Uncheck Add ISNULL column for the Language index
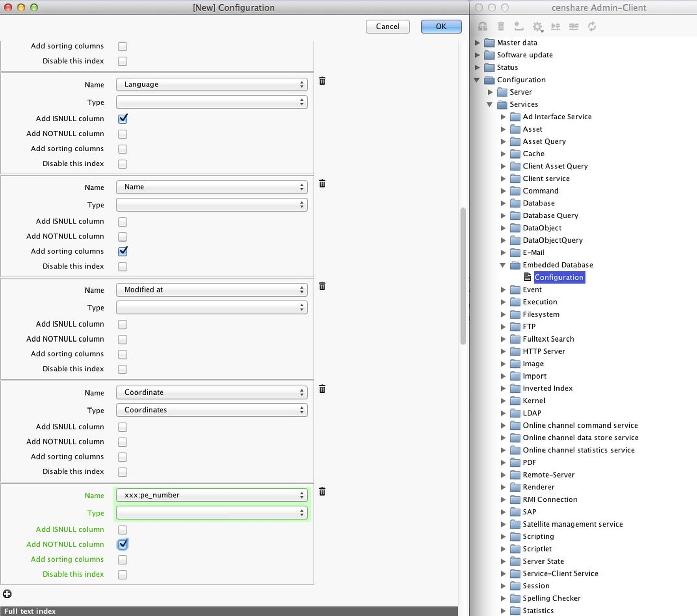 click(x=123, y=119)
